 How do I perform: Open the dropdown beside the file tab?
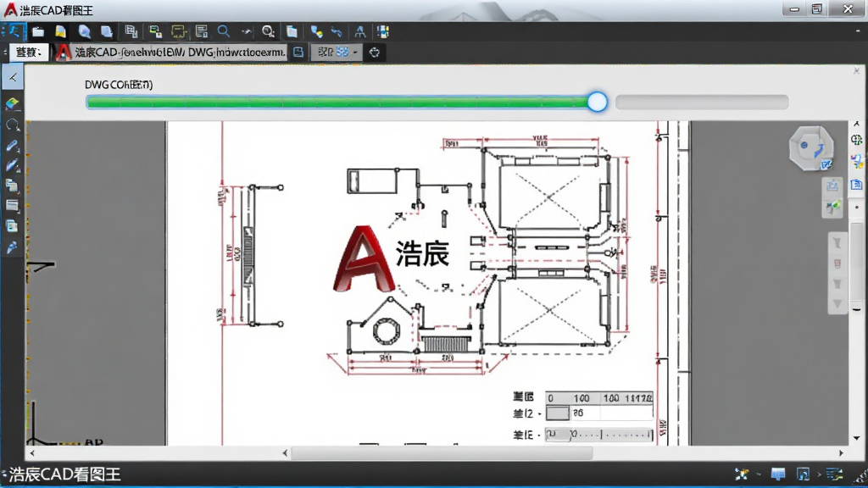(x=337, y=52)
